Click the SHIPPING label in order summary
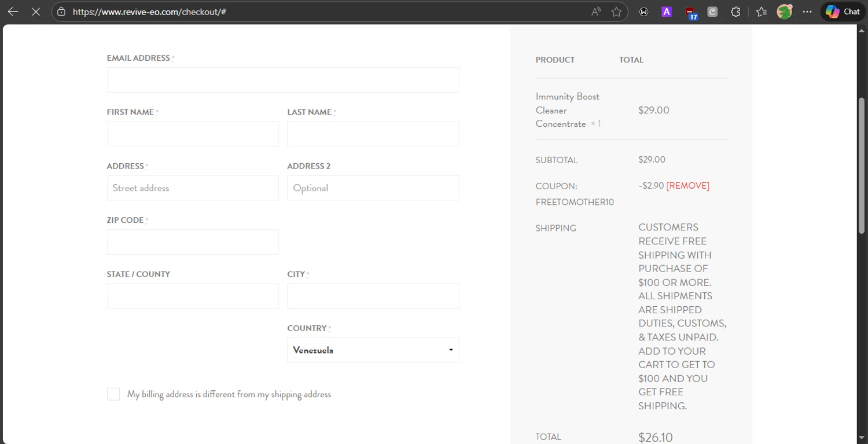This screenshot has height=444, width=868. click(556, 228)
